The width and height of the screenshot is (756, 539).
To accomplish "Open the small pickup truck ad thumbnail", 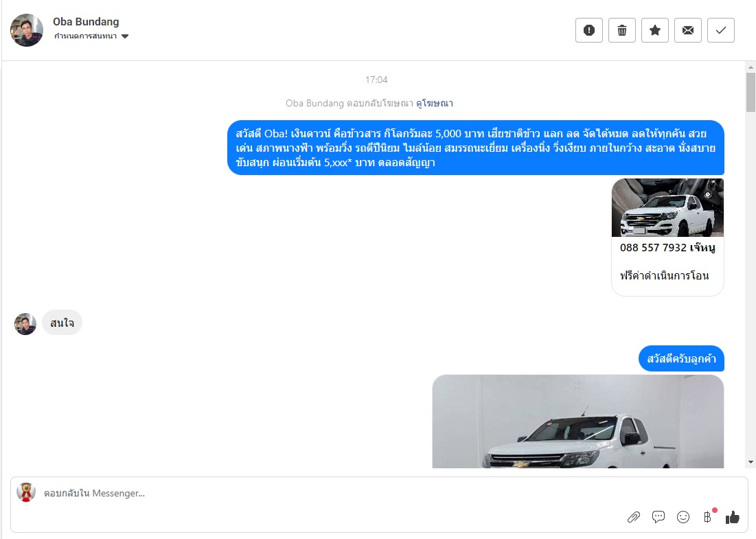I will click(667, 208).
